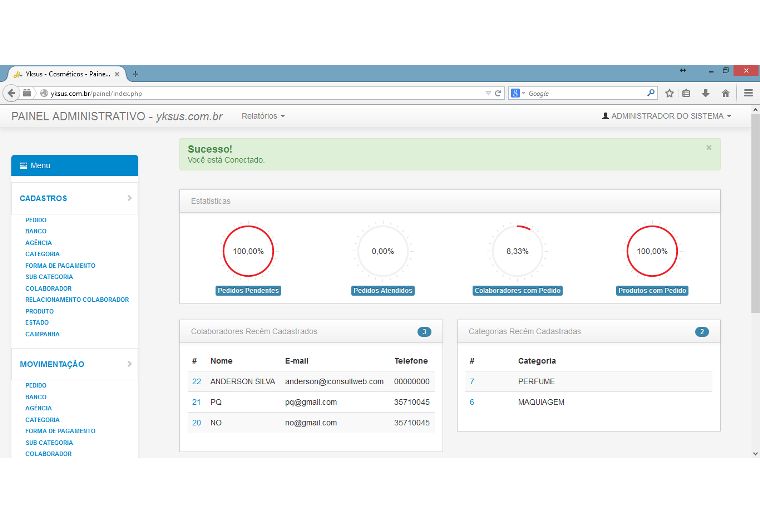Open Colaborador under Cadastros

[x=48, y=288]
